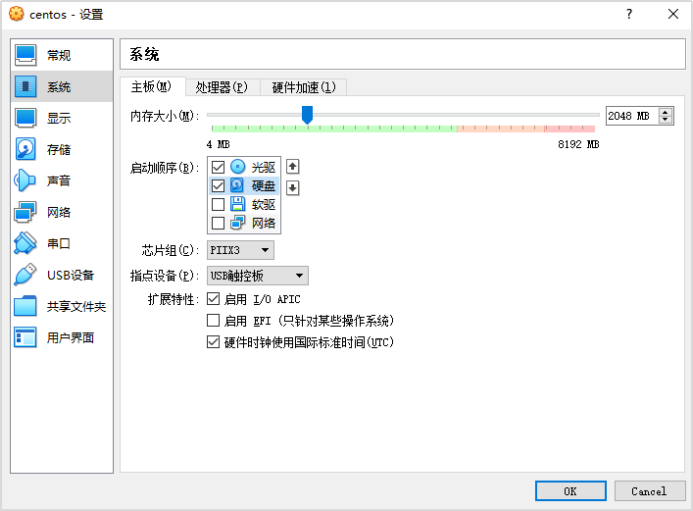
Task: Click the help question mark button
Action: (x=629, y=14)
